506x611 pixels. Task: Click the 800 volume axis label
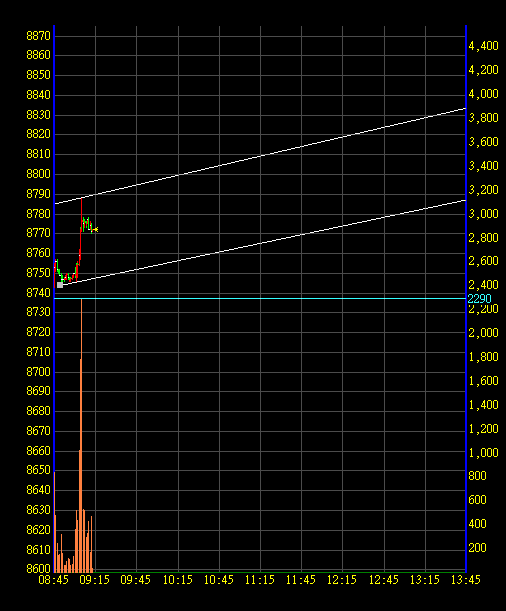click(477, 476)
